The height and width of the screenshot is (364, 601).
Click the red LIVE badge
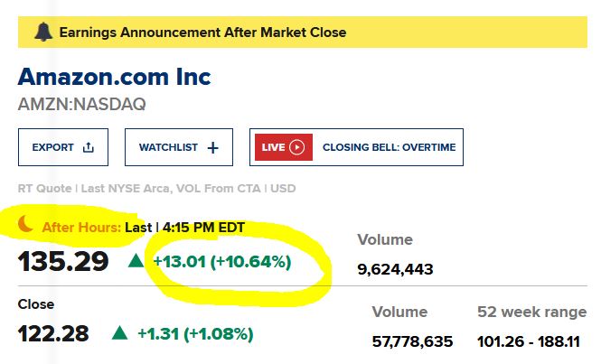click(283, 147)
